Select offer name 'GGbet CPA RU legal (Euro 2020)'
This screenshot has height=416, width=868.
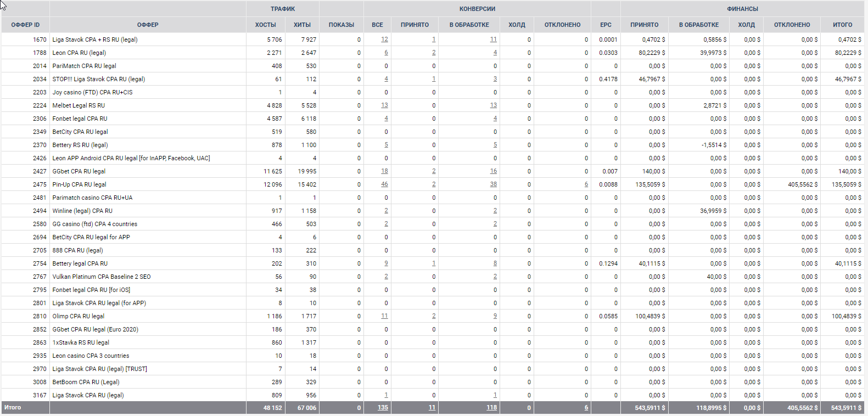coord(96,329)
